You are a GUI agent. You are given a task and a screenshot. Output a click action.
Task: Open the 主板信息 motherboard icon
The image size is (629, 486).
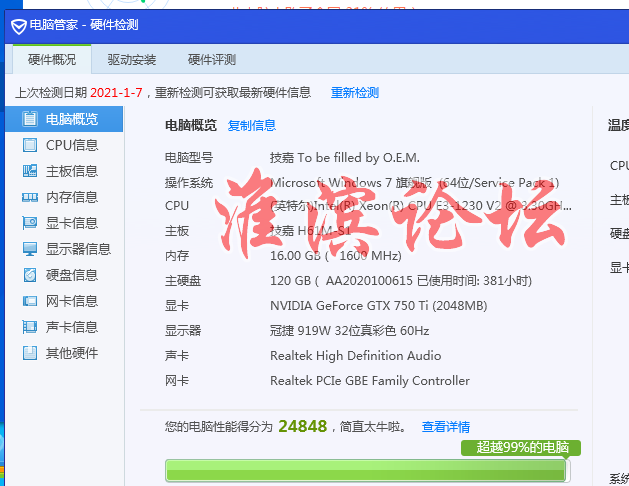click(x=30, y=171)
